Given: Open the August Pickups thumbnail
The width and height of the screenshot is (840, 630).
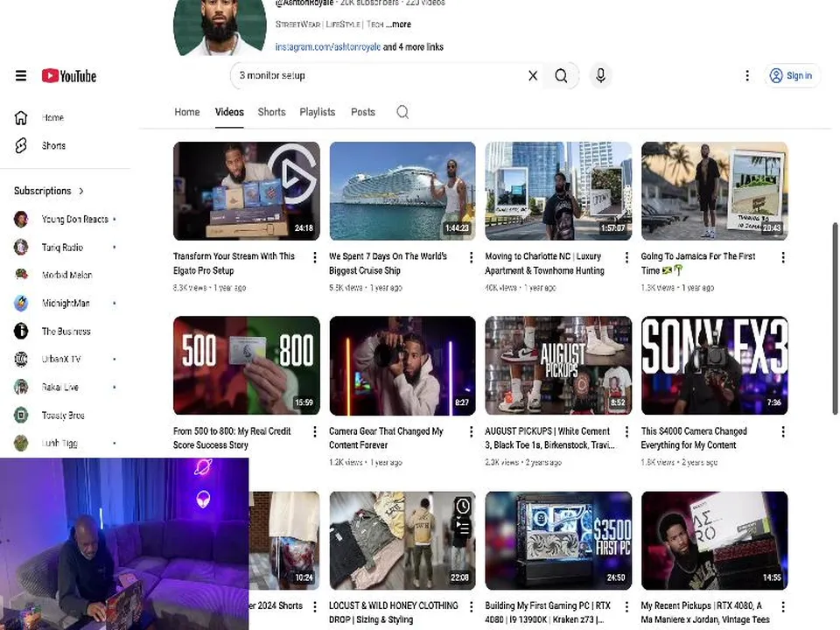Looking at the screenshot, I should tap(558, 366).
